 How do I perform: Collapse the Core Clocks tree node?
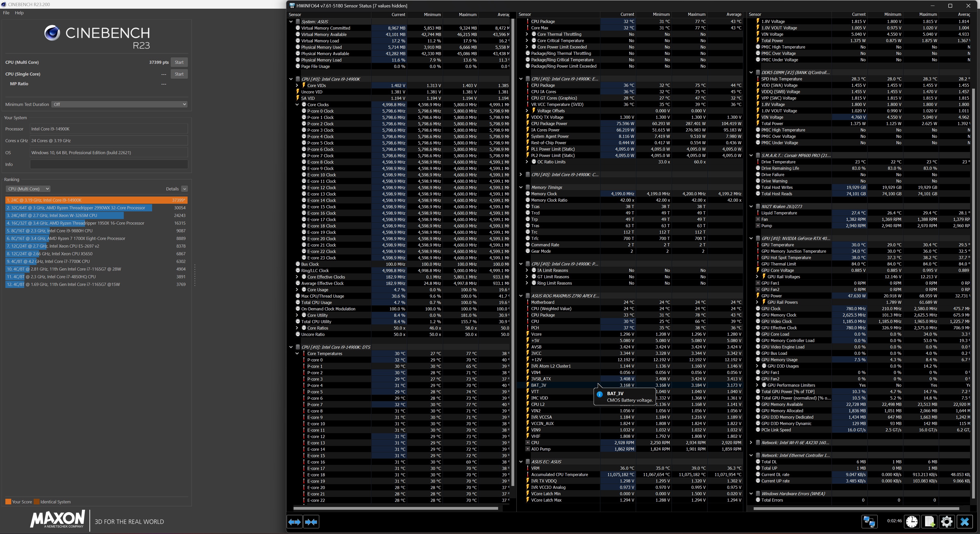click(297, 105)
